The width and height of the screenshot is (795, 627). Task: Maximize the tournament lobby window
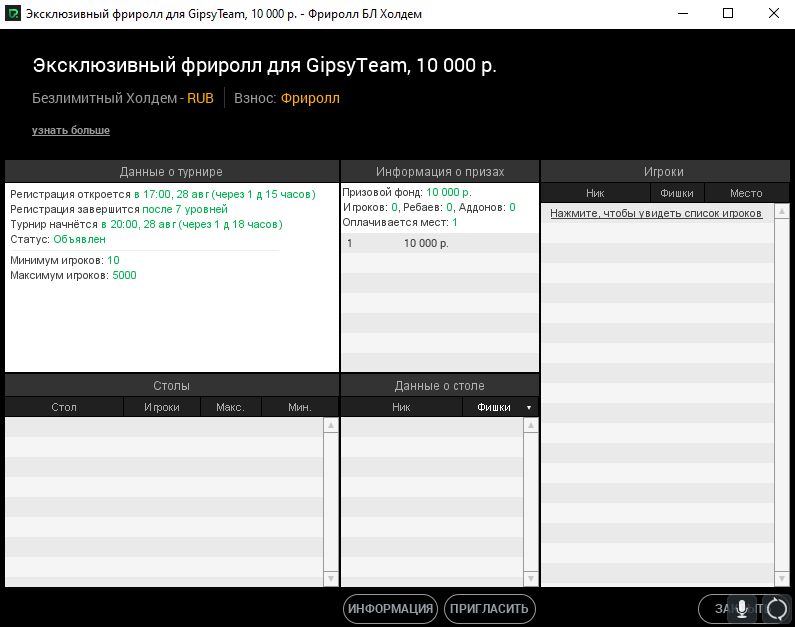pos(728,14)
